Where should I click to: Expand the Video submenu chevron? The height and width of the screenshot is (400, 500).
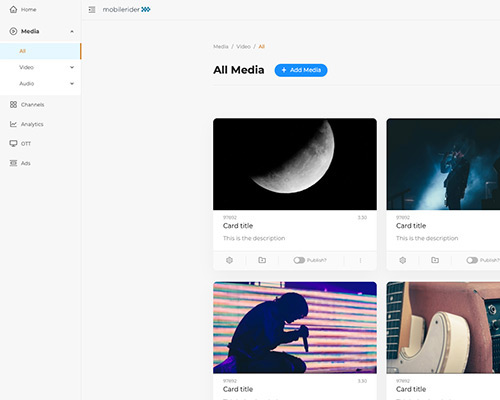pyautogui.click(x=72, y=67)
